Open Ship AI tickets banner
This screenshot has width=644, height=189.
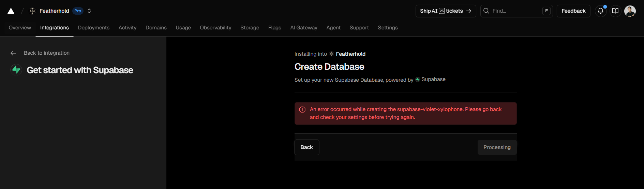(x=446, y=11)
